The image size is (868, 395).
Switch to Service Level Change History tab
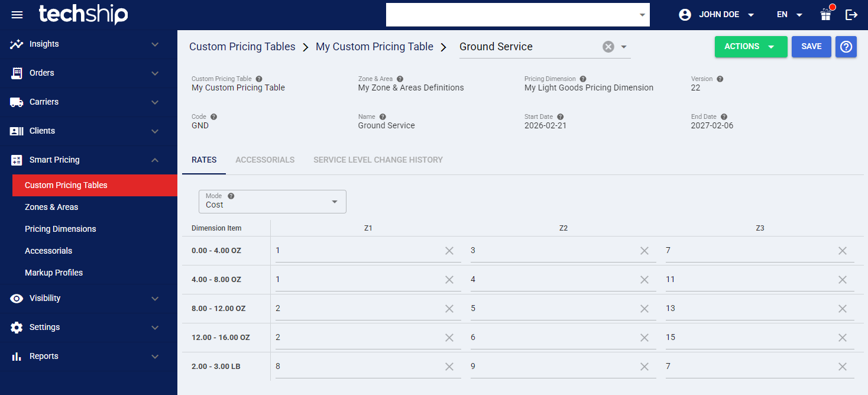(x=378, y=160)
